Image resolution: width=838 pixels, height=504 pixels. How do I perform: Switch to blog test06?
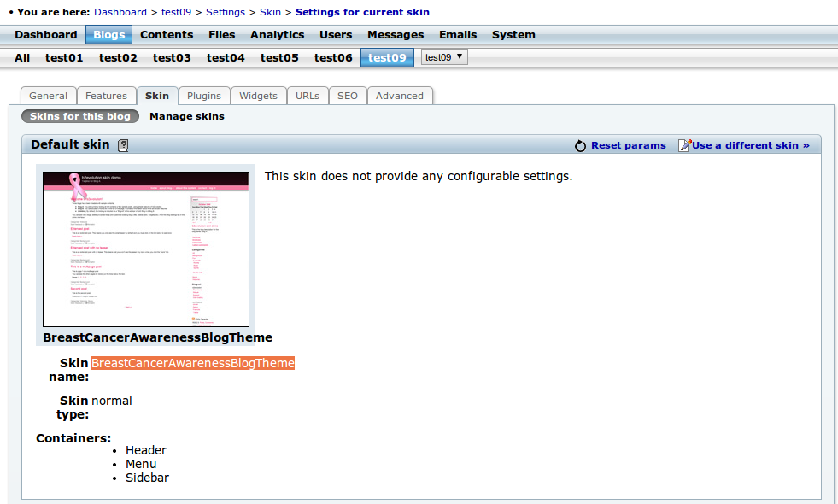tap(333, 58)
